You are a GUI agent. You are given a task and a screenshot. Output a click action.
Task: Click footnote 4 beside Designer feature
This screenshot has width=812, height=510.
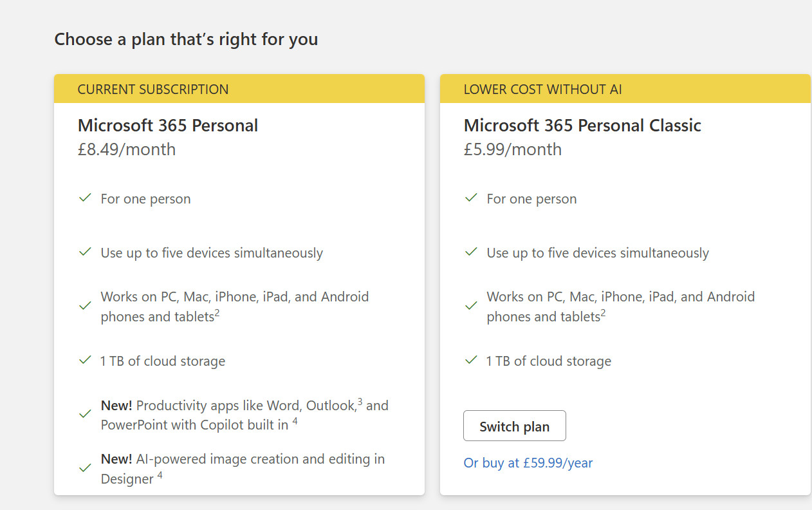point(160,475)
